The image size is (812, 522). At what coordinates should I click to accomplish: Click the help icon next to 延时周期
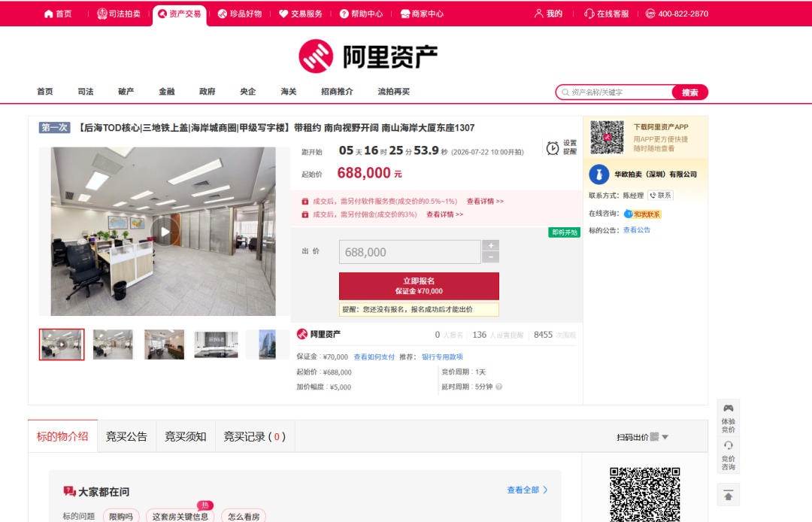498,387
